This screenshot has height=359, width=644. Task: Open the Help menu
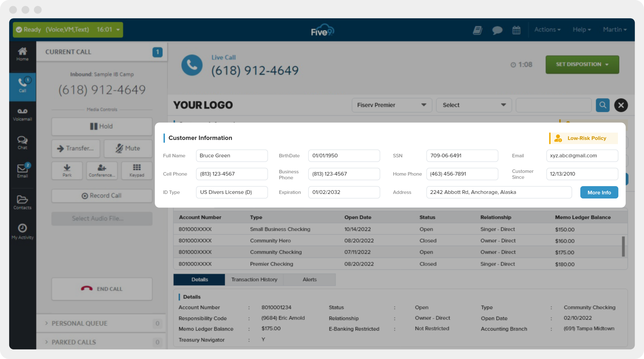tap(582, 30)
